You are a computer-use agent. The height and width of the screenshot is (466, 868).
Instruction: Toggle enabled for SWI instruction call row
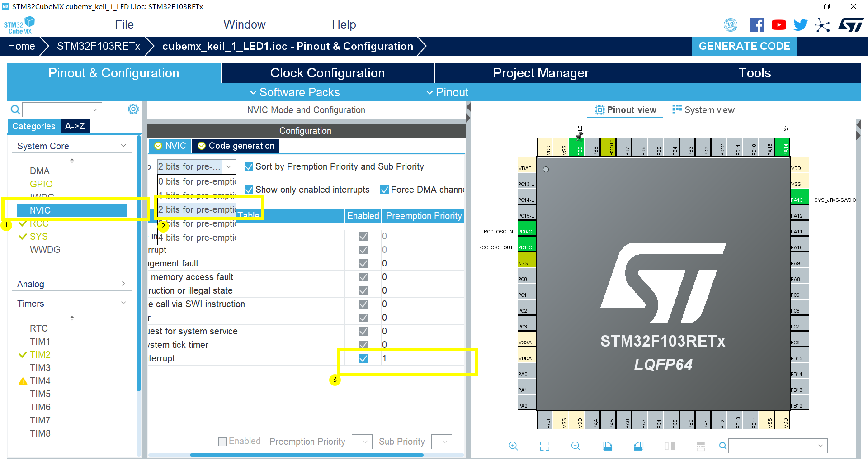point(363,304)
